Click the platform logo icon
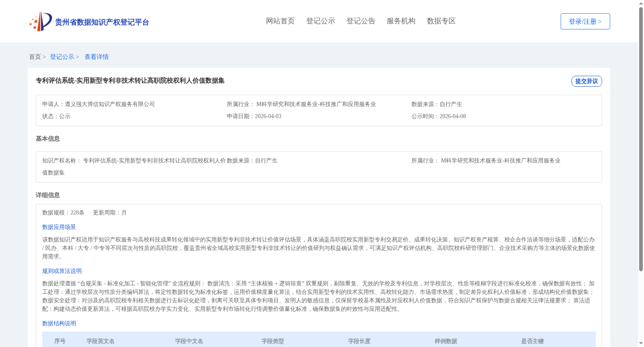The width and height of the screenshot is (644, 347). point(41,21)
